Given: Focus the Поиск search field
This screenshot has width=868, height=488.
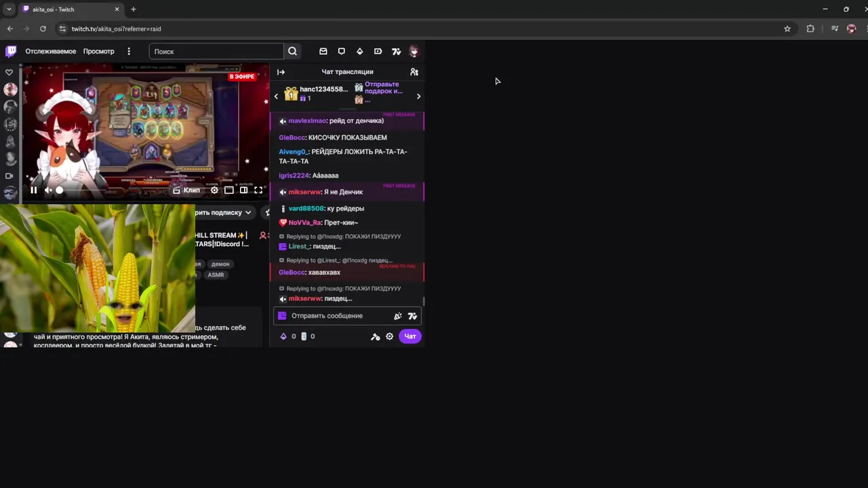Looking at the screenshot, I should 216,52.
